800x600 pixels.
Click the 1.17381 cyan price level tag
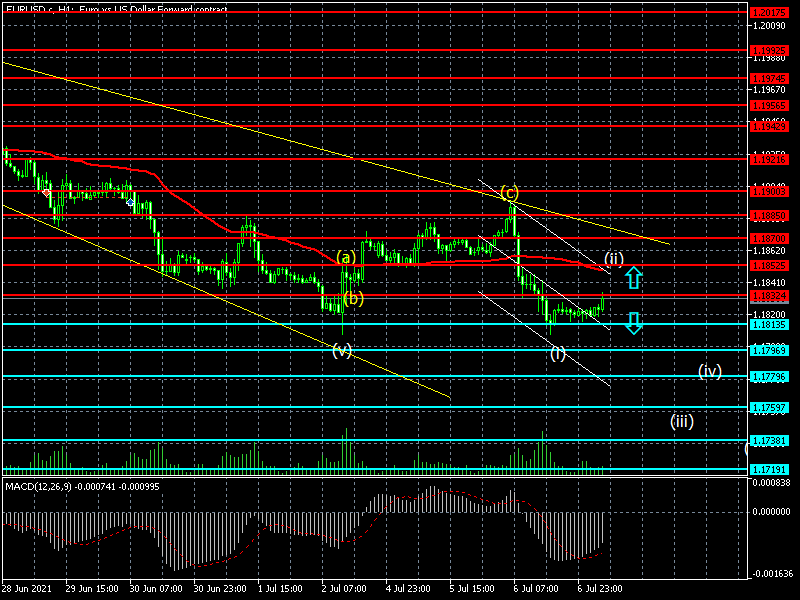[x=768, y=440]
